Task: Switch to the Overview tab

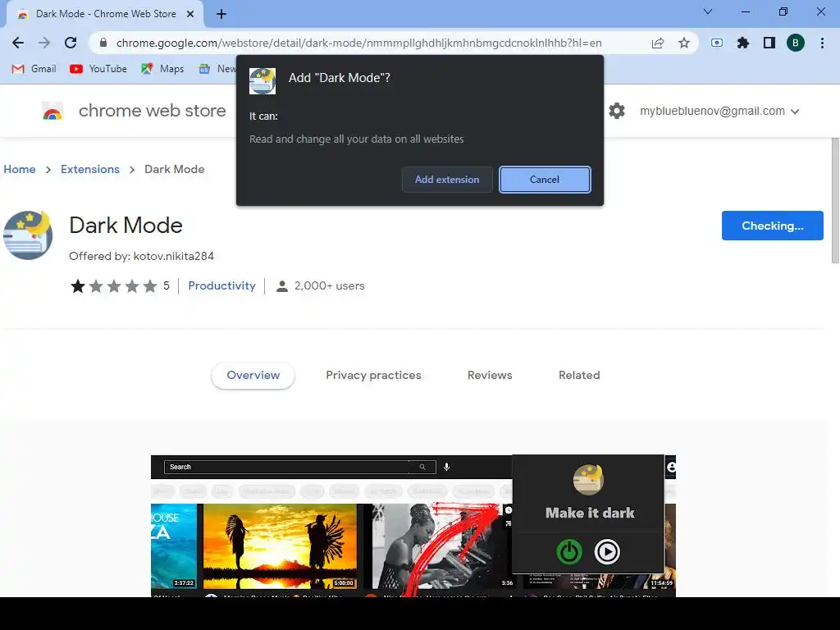Action: pyautogui.click(x=253, y=375)
